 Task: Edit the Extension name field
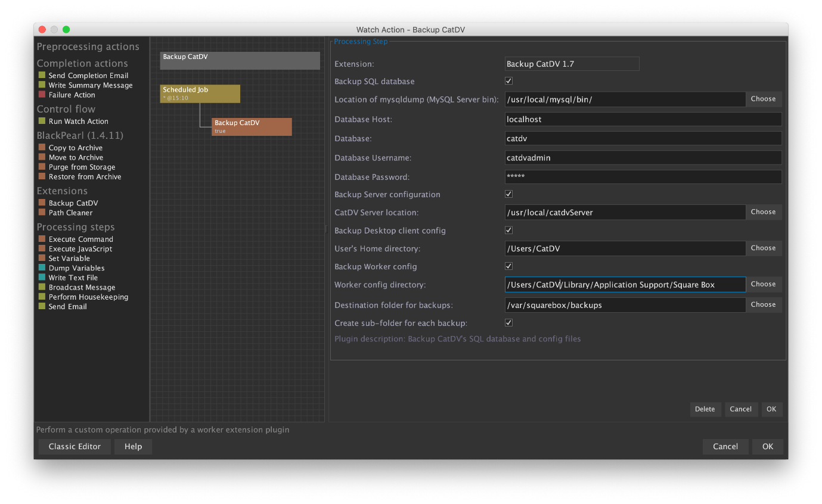[572, 64]
